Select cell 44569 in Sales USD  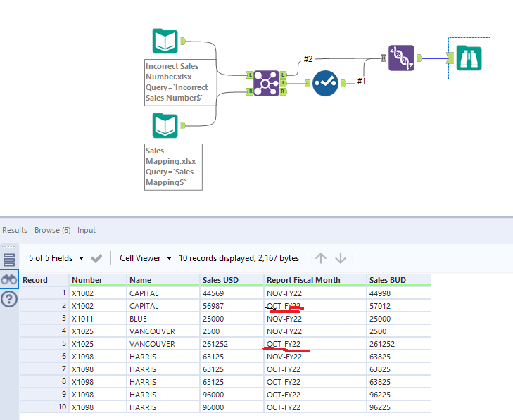(232, 293)
